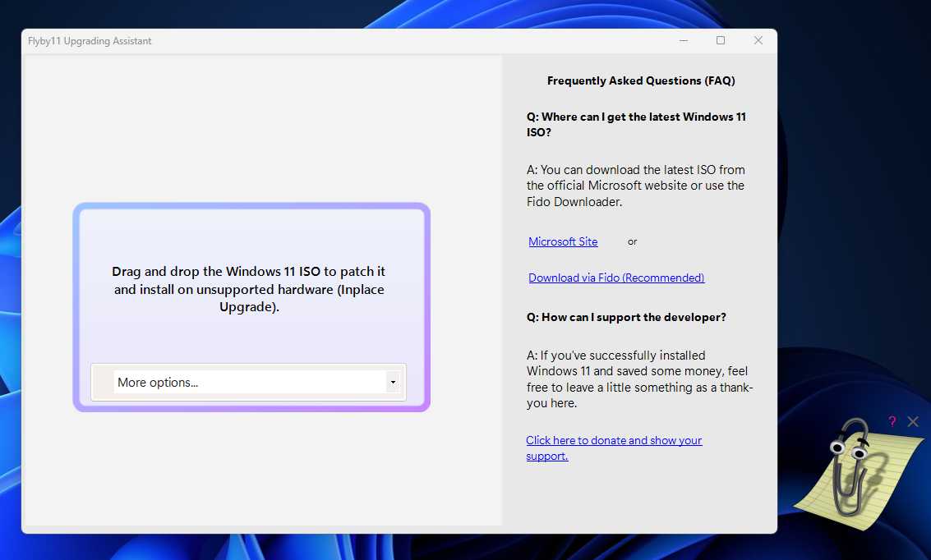Click question 'Where can I get the latest Windows 11 ISO?'

click(636, 125)
